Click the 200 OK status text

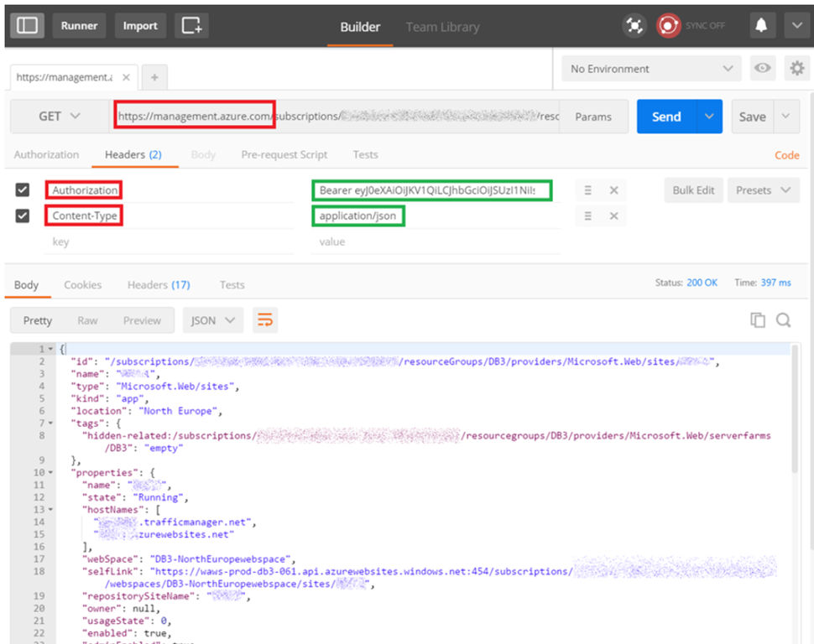pos(702,283)
